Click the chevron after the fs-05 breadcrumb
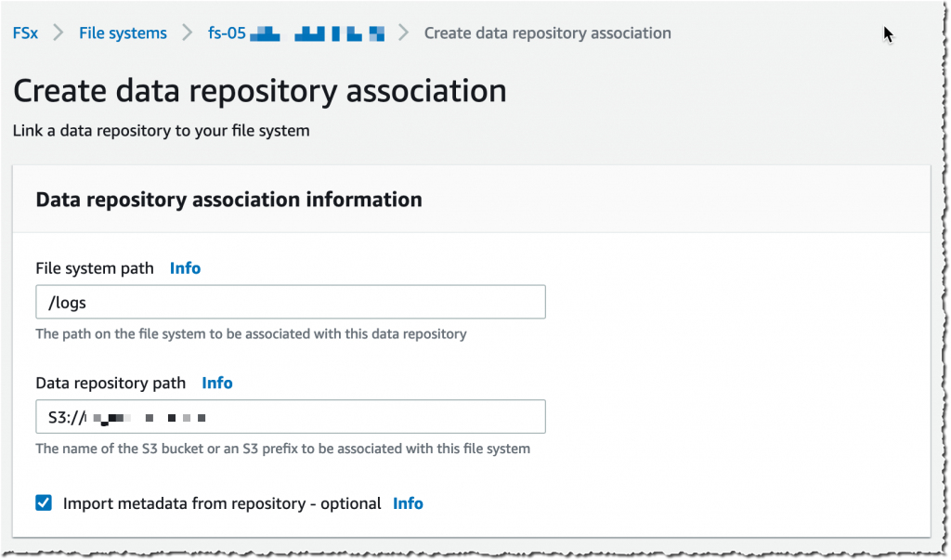The width and height of the screenshot is (951, 560). coord(404,33)
